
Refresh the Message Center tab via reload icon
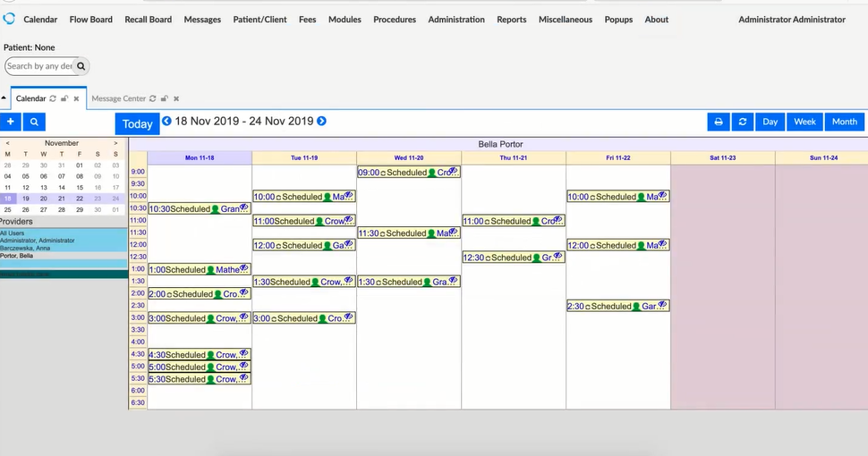152,98
